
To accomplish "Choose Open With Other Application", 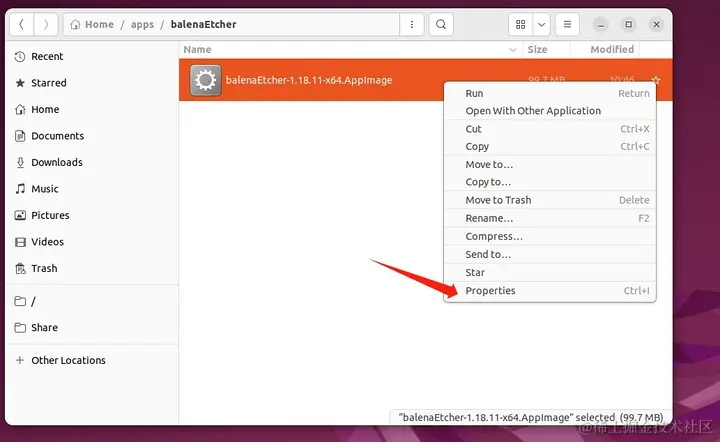I will click(x=550, y=111).
